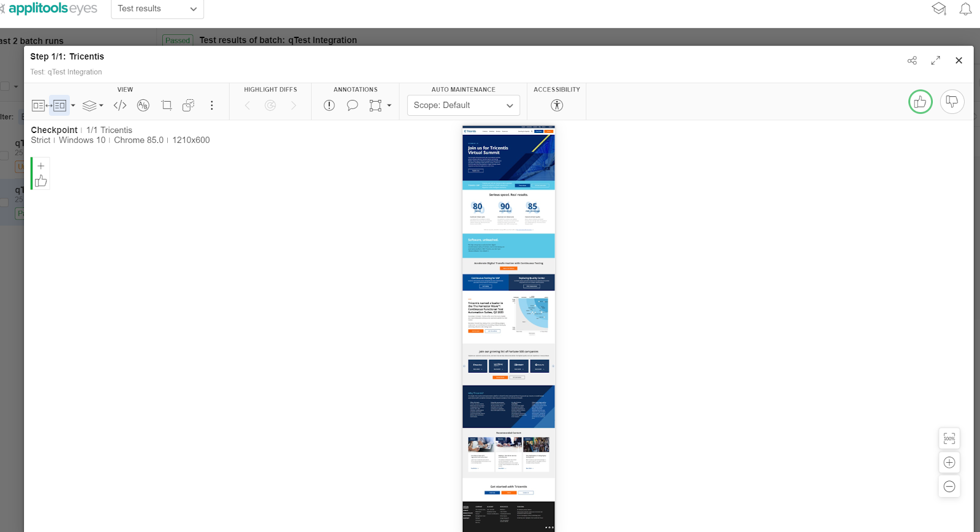
Task: Open the root cause analysis code view
Action: click(x=120, y=105)
